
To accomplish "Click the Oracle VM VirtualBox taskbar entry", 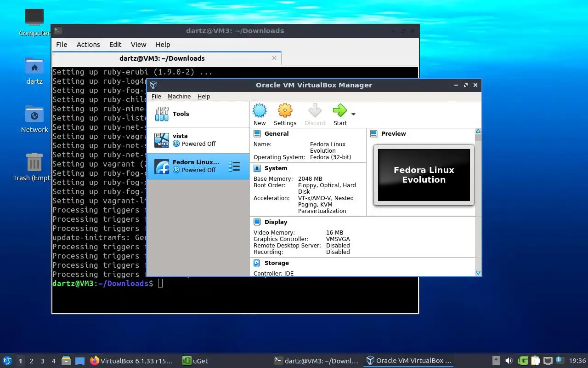I will point(409,361).
